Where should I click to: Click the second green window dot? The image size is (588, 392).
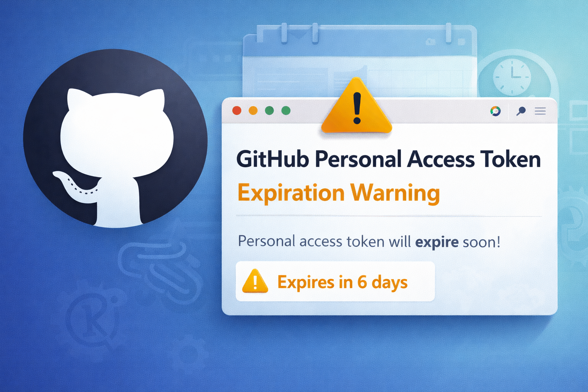pos(286,111)
